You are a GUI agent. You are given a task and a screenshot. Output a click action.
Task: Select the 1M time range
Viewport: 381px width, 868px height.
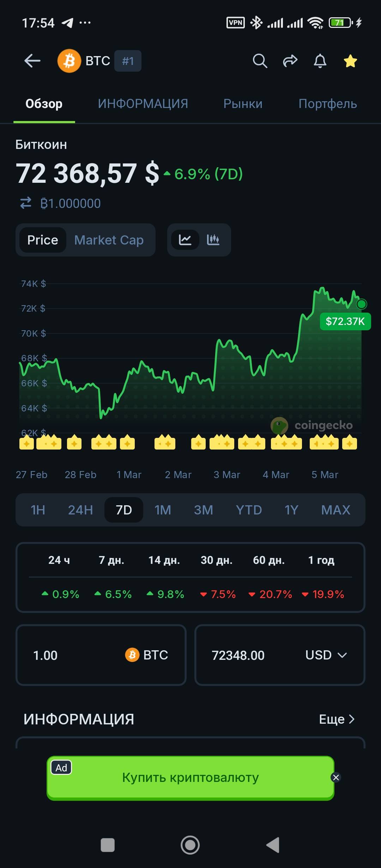[163, 510]
